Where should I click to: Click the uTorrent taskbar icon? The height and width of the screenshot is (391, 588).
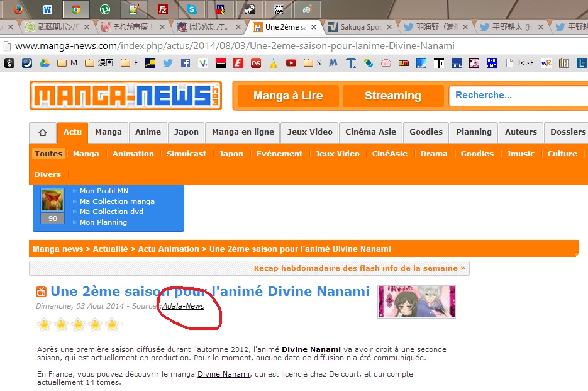tap(105, 9)
